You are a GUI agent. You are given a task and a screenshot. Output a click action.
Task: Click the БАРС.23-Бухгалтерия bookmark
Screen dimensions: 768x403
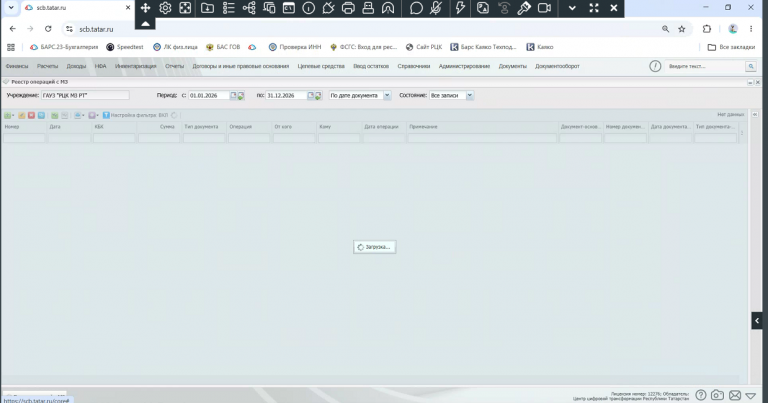click(64, 47)
